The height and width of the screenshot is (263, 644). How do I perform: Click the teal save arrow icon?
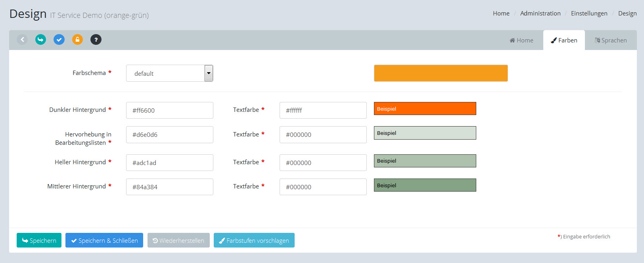pos(40,40)
